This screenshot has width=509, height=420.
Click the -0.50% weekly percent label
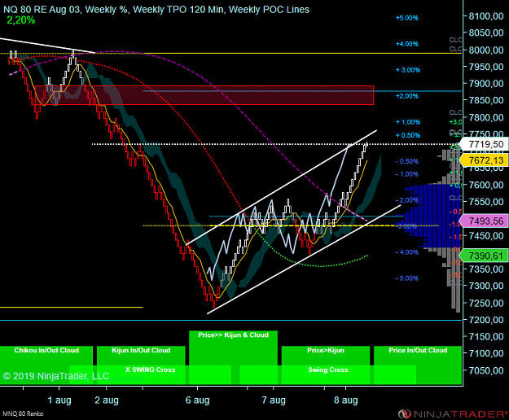(x=407, y=161)
